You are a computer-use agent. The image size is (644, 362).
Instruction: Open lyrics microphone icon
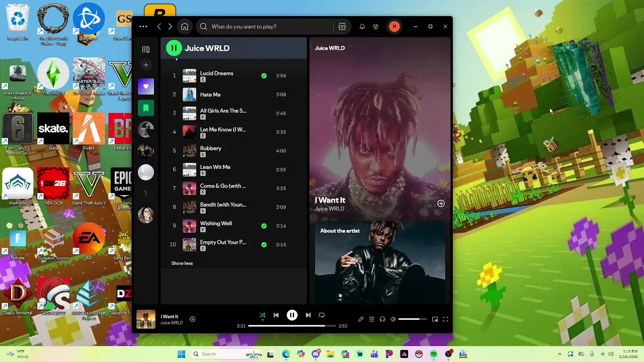click(x=361, y=319)
